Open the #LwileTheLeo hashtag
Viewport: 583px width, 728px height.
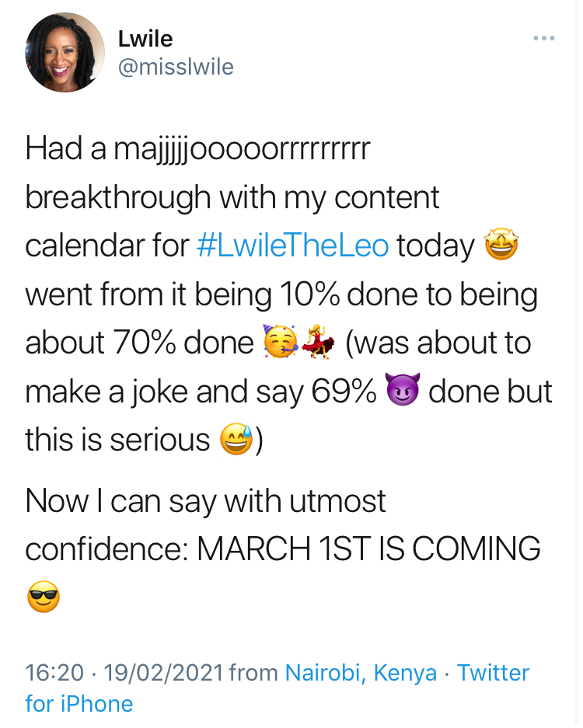(x=292, y=246)
